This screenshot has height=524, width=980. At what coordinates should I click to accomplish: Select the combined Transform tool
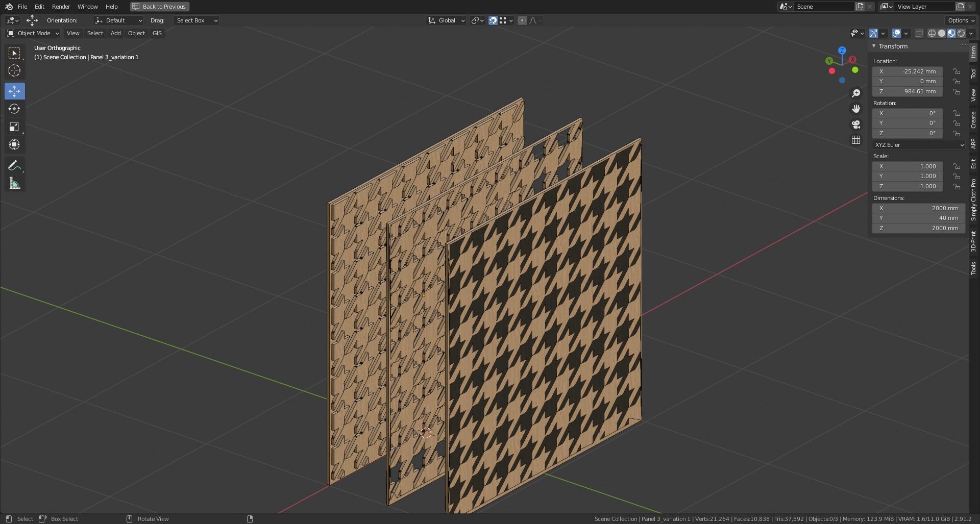coord(14,145)
